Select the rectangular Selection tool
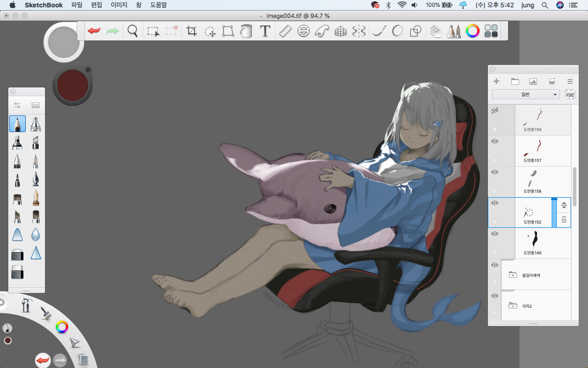Viewport: 588px width, 368px height. click(x=153, y=31)
